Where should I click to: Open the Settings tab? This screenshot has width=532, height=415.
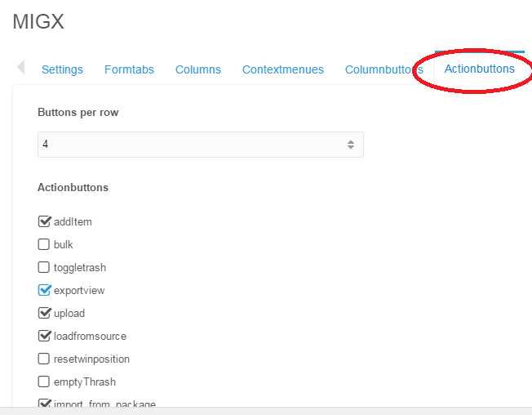point(63,69)
